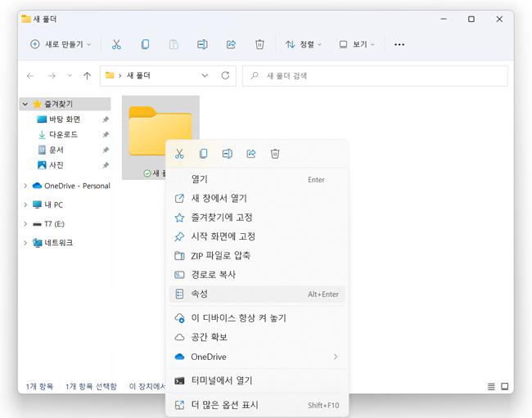Viewport: 532px width, 418px height.
Task: Open the three-dot See more menu
Action: (399, 44)
